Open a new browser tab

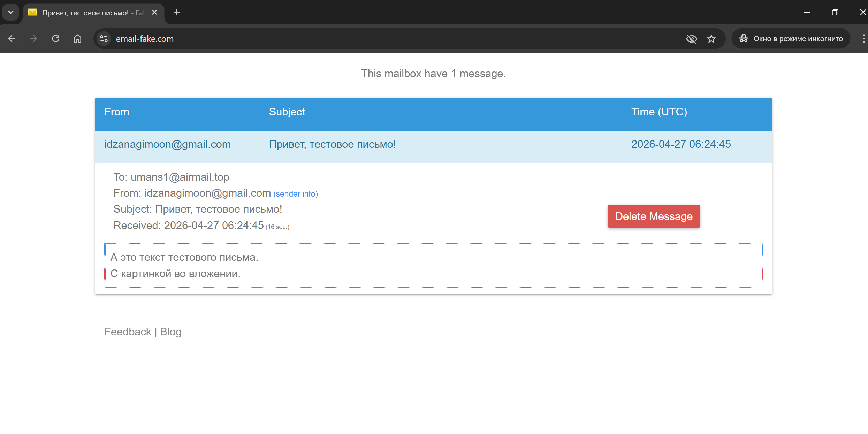(176, 12)
